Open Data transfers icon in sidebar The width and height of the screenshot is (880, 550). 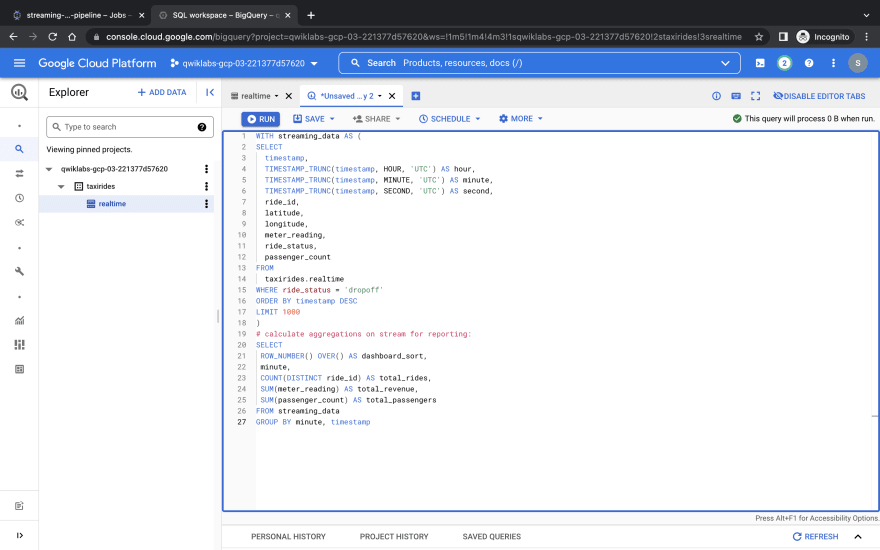(x=20, y=173)
